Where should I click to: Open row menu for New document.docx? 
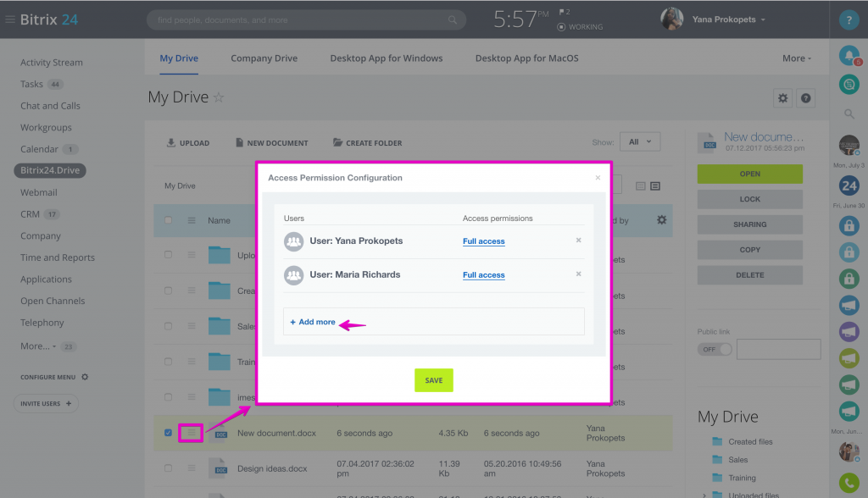click(x=191, y=433)
